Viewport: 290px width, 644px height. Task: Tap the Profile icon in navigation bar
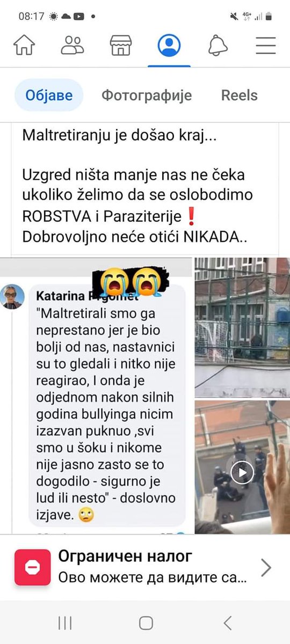tap(169, 46)
